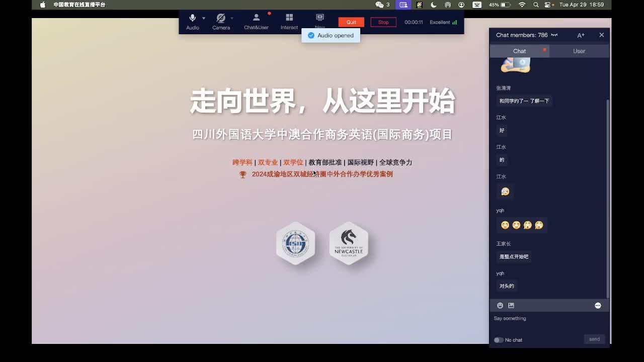
Task: Click message "对头的"
Action: 507,286
